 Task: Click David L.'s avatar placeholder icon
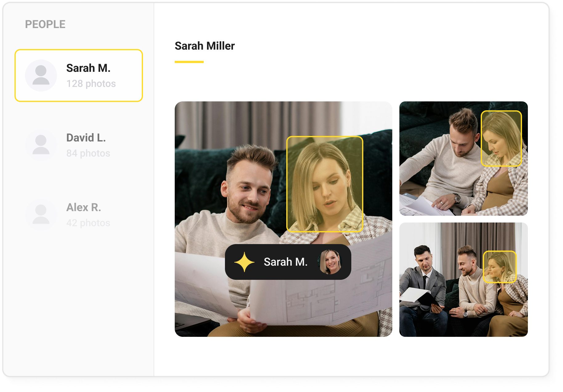pyautogui.click(x=41, y=145)
